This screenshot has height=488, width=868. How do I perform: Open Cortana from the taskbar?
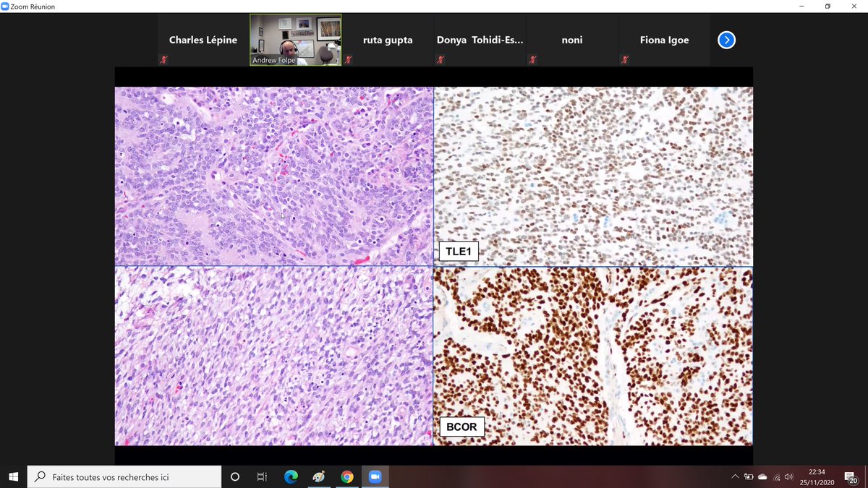tap(235, 476)
